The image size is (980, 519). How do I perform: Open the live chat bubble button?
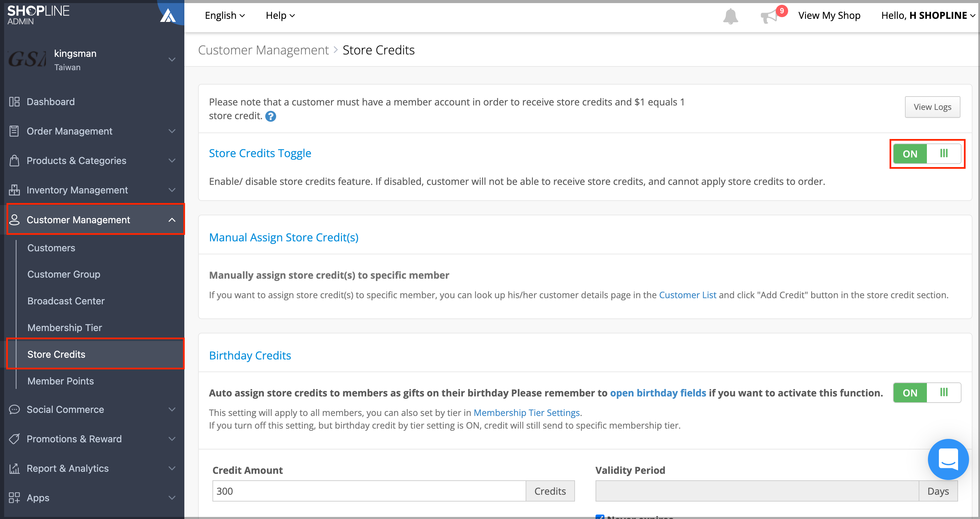tap(948, 459)
